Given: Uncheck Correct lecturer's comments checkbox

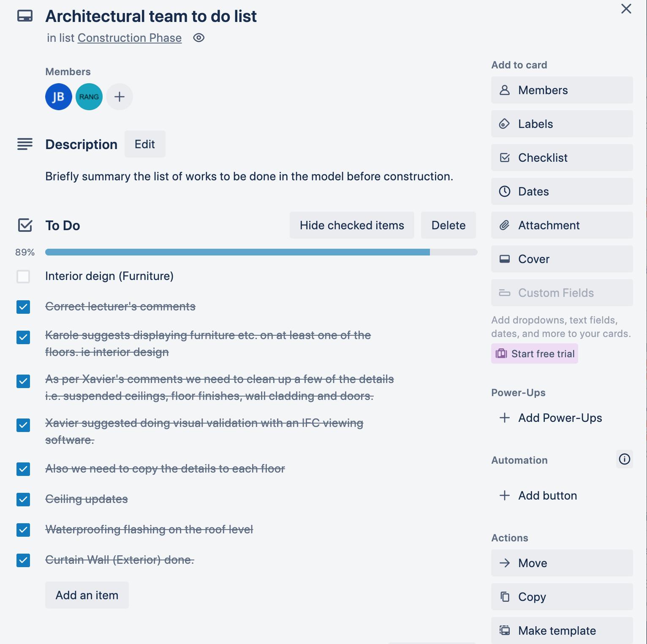Looking at the screenshot, I should coord(23,307).
